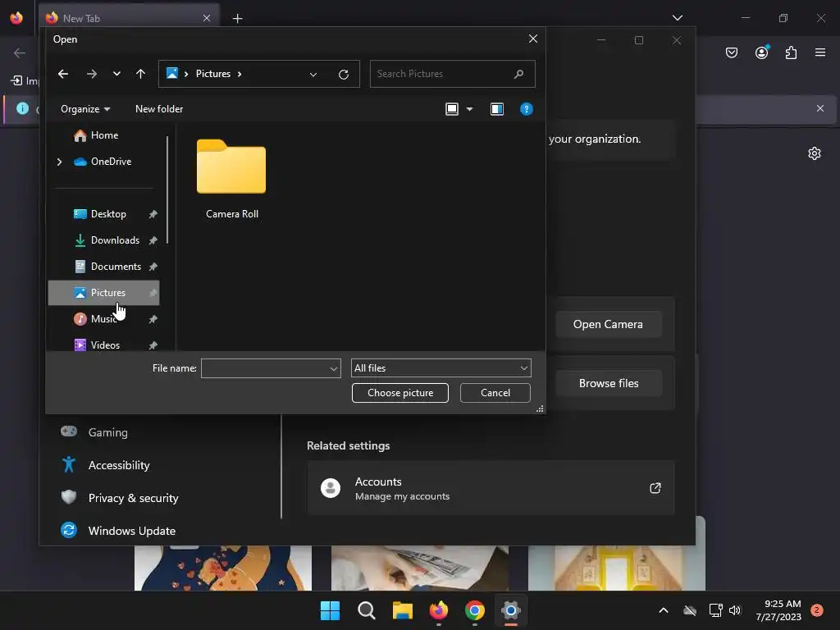This screenshot has width=840, height=630.
Task: Open the Windows Start menu
Action: [330, 610]
